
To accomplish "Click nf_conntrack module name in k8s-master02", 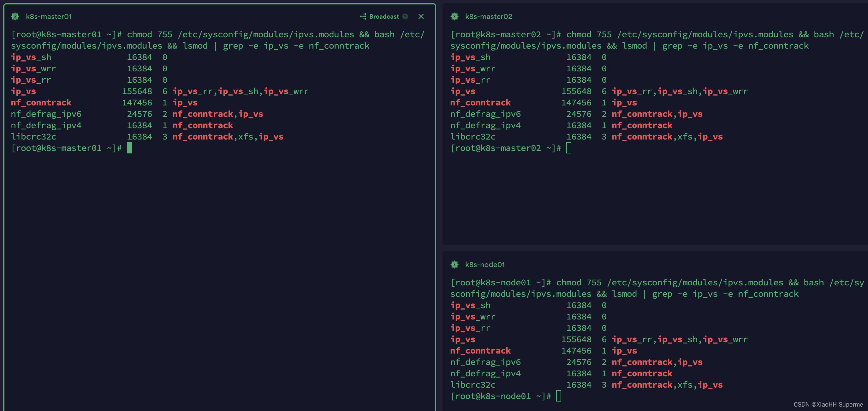I will coord(480,103).
